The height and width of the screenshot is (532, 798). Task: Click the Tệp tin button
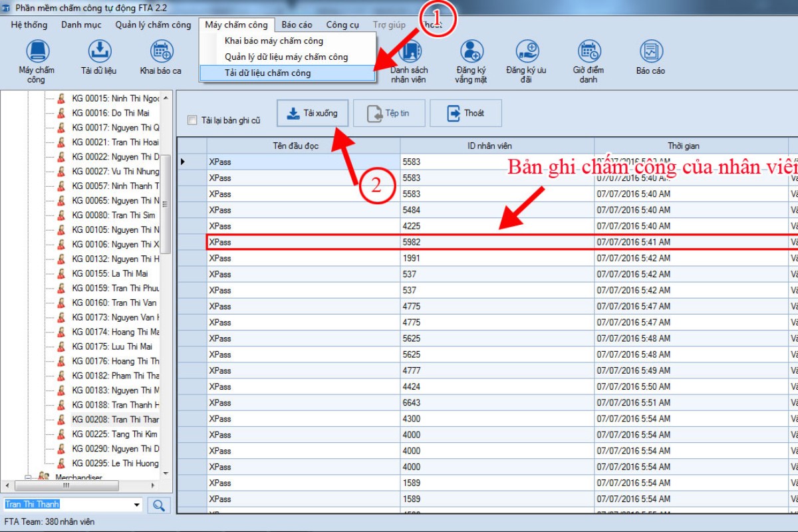click(389, 113)
